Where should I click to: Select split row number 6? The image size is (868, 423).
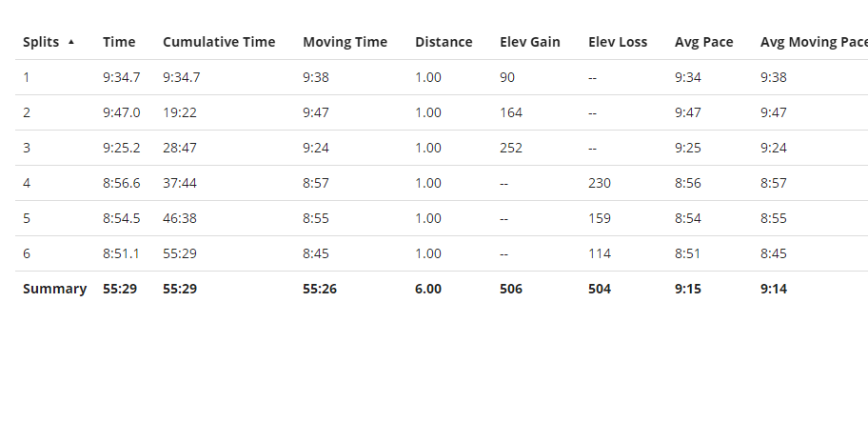click(x=442, y=253)
